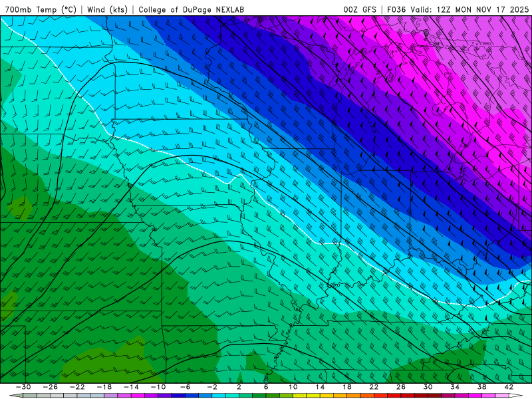The image size is (532, 399).
Task: Click the 'College of DuPage NEXLAB' credit
Action: (191, 9)
